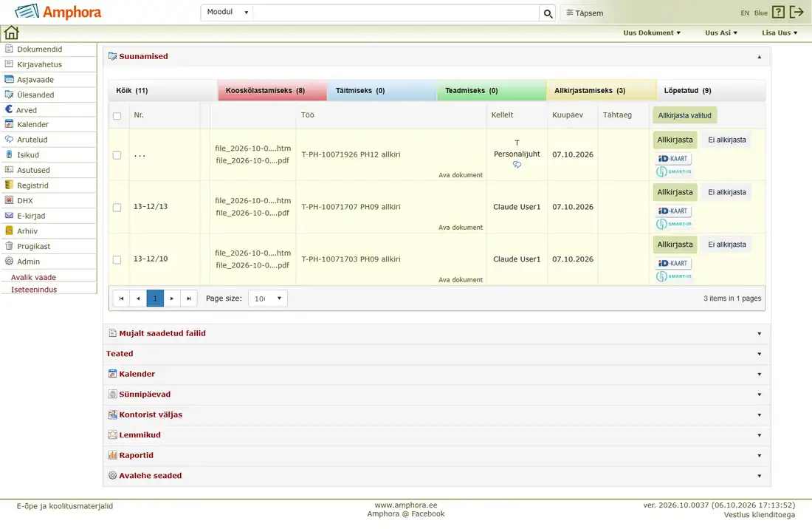Image resolution: width=812 pixels, height=529 pixels.
Task: Switch to Lõpetatud (9) tab
Action: pyautogui.click(x=710, y=91)
